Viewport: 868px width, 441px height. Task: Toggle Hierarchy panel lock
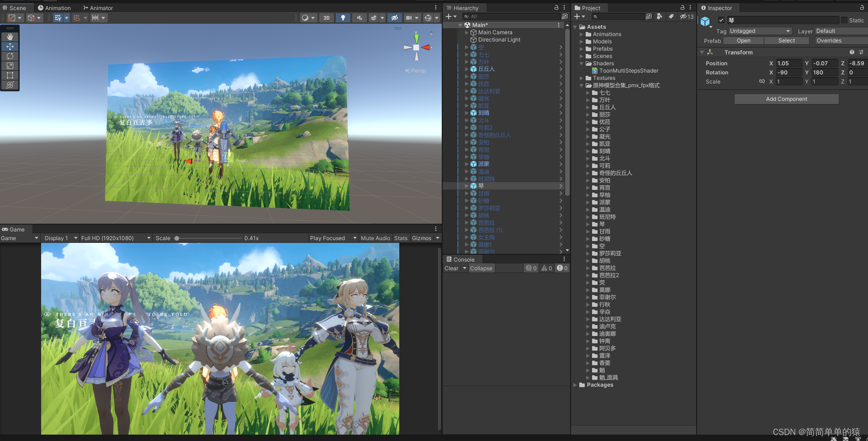click(x=556, y=8)
